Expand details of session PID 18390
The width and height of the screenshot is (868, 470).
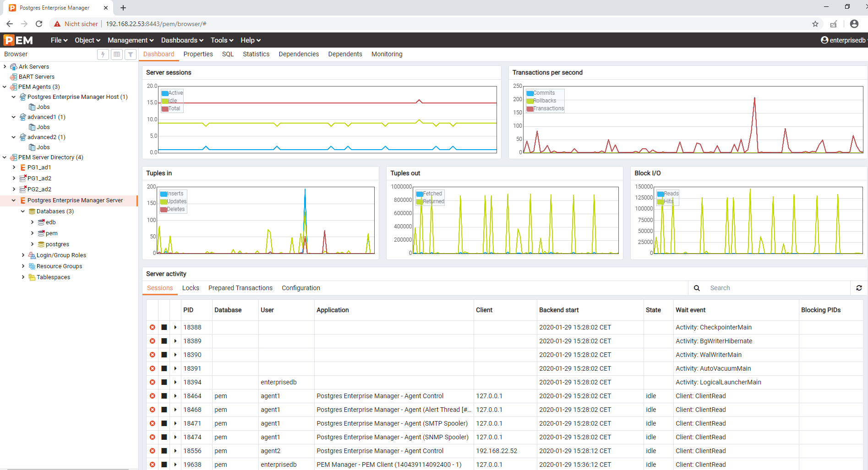(175, 355)
